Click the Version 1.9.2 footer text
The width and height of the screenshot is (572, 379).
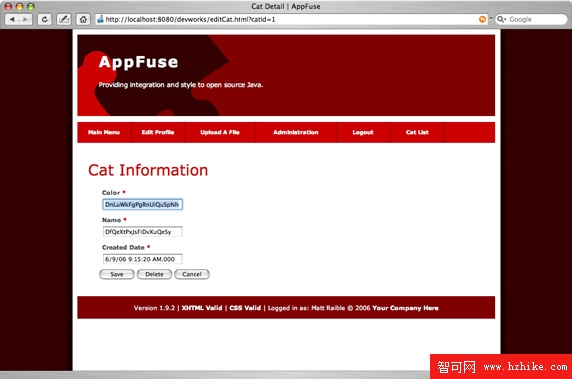pyautogui.click(x=154, y=308)
